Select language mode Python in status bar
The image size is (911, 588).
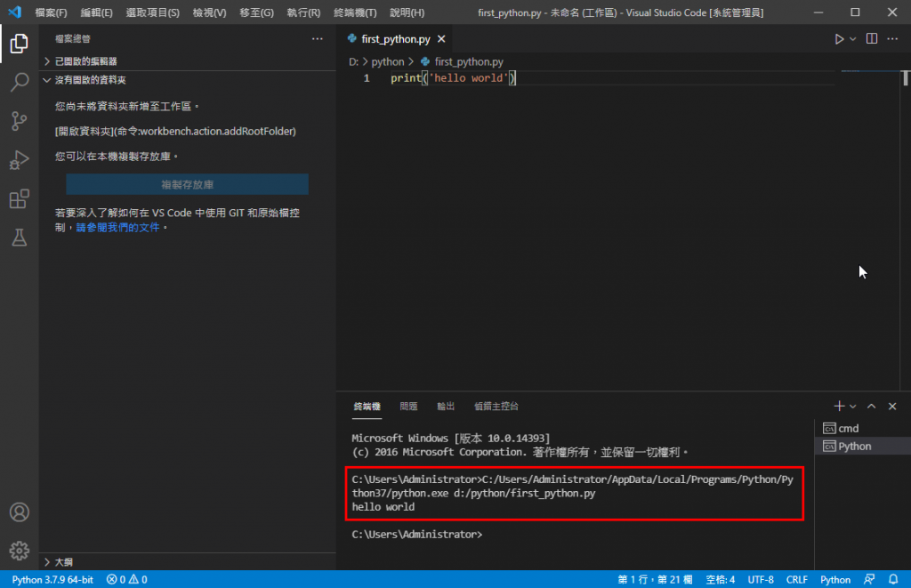(x=834, y=579)
